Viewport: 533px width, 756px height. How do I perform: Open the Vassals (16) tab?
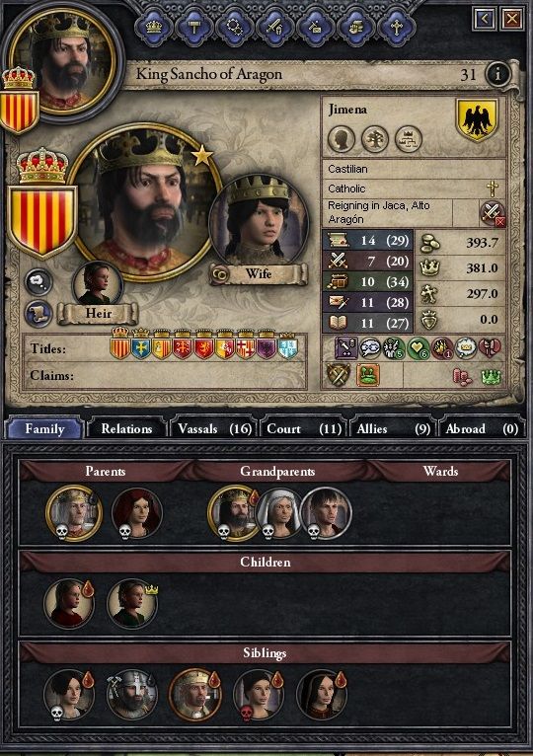214,428
